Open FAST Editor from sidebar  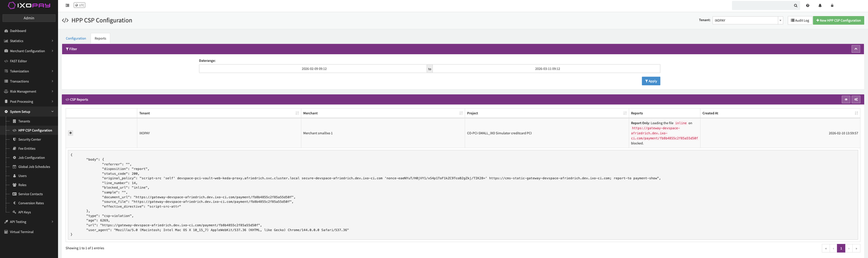click(29, 61)
